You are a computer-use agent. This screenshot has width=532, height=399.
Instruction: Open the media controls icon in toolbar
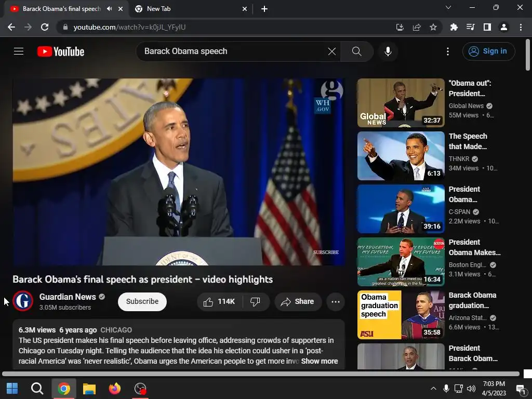(471, 27)
